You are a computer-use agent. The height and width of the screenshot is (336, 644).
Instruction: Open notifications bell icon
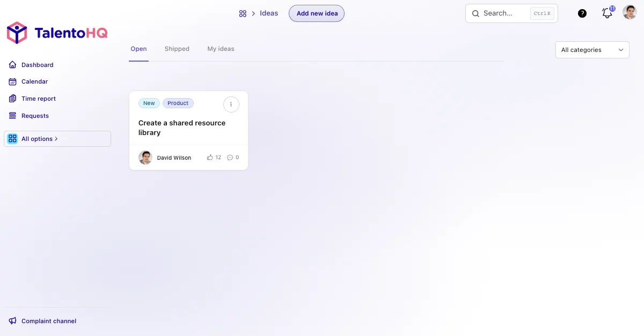(607, 13)
